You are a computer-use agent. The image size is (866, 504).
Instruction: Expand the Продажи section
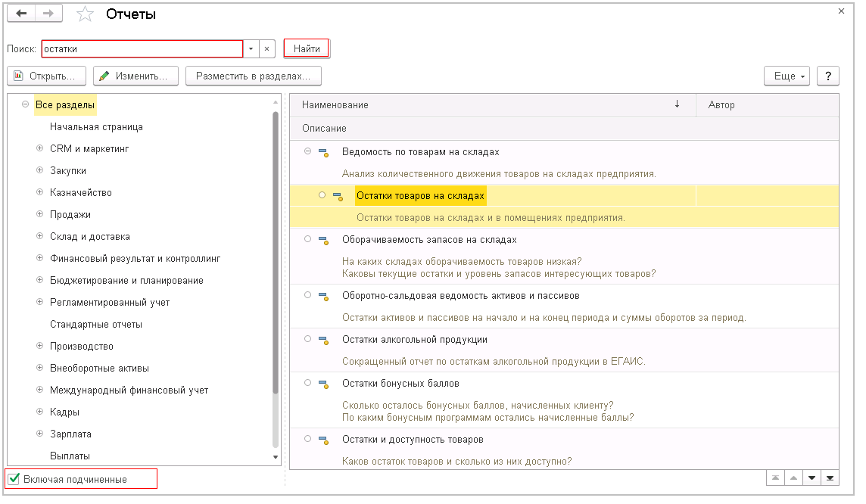click(40, 214)
